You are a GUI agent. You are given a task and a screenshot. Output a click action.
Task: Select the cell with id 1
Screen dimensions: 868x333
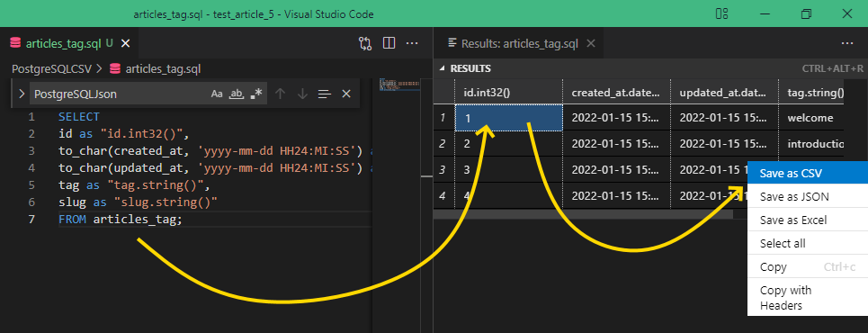coord(508,118)
